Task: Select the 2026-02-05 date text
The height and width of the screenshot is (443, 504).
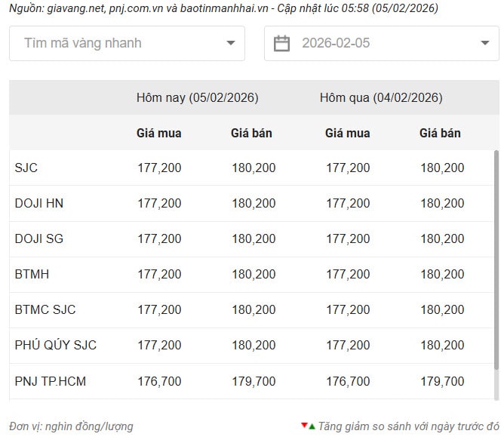Action: tap(336, 43)
